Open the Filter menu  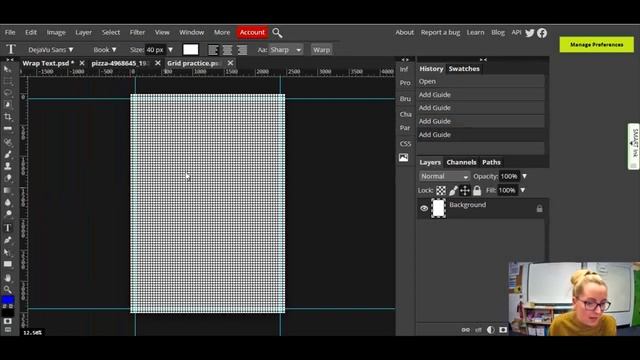coord(137,32)
